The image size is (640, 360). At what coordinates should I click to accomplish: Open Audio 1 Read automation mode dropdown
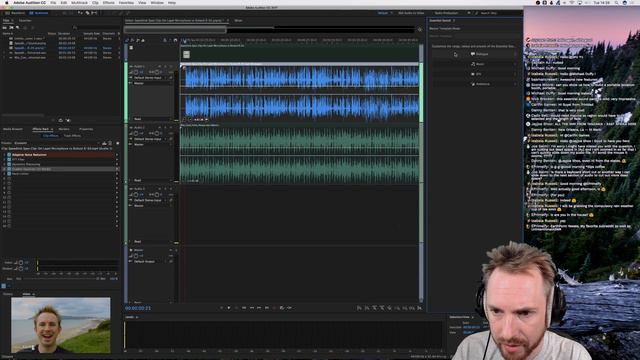click(x=151, y=119)
